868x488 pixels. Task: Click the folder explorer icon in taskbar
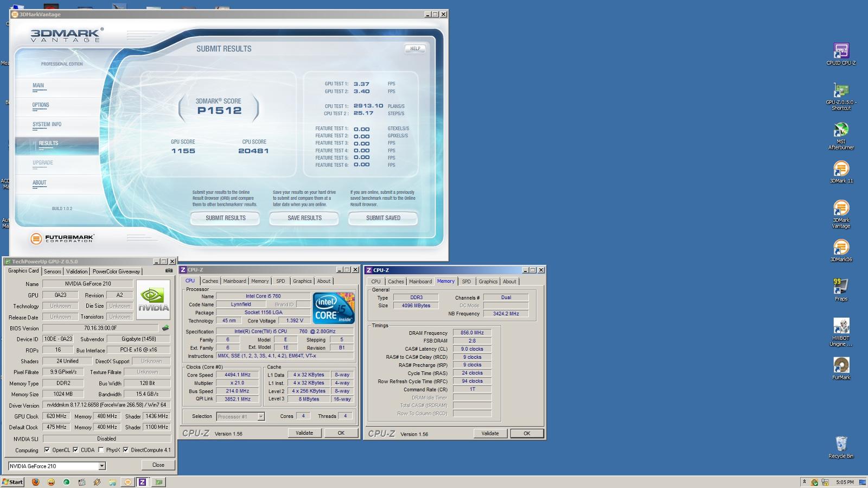click(112, 482)
